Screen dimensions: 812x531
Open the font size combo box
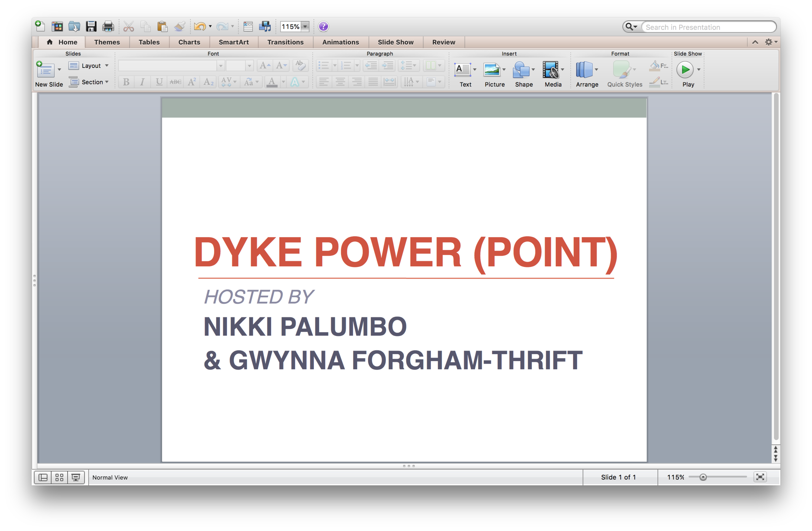click(239, 66)
